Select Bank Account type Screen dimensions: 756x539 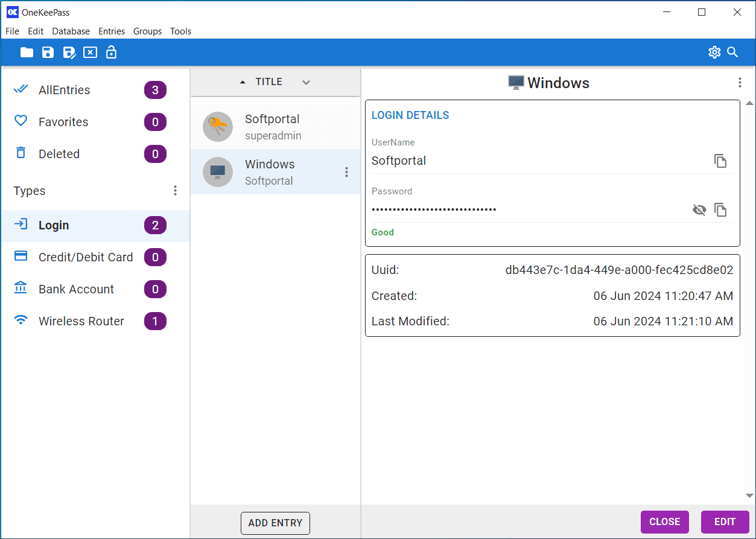(95, 289)
